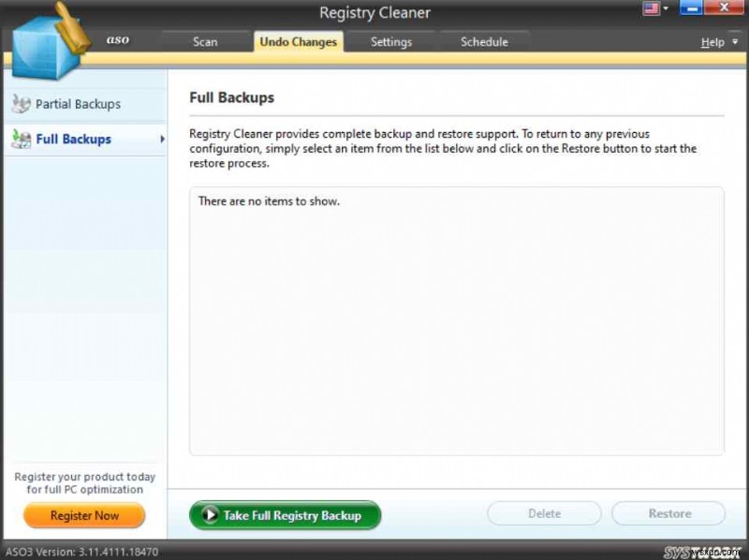This screenshot has height=560, width=749.
Task: Click the ASO3 Version status text
Action: (81, 552)
